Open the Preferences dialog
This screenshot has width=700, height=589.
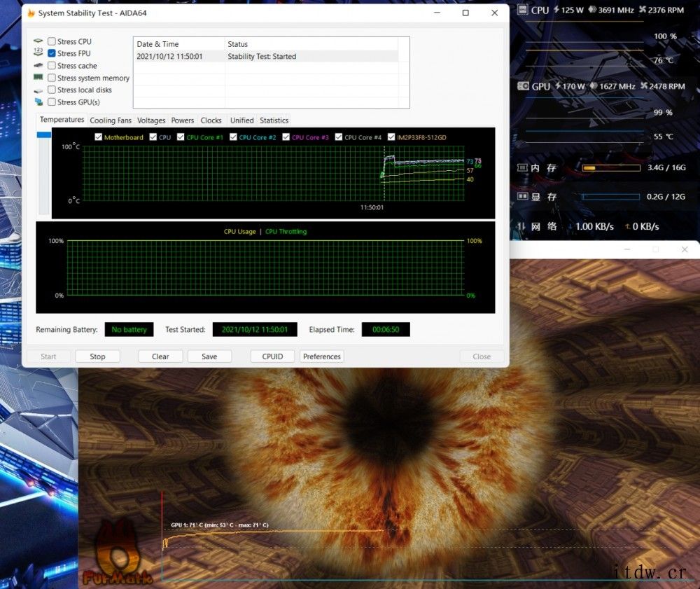coord(321,356)
